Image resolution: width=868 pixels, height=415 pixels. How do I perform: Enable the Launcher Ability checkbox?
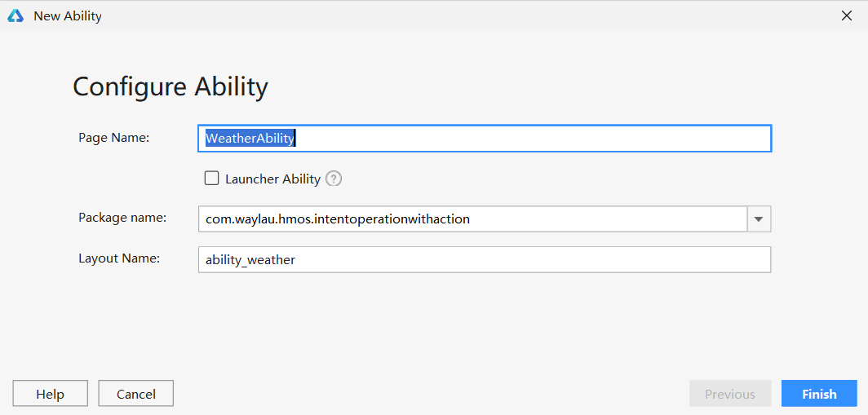[x=212, y=179]
